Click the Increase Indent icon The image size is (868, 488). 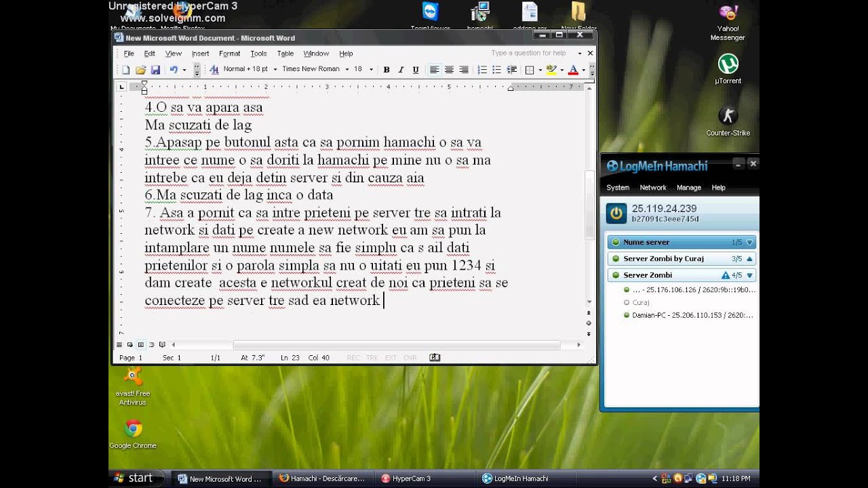click(511, 70)
